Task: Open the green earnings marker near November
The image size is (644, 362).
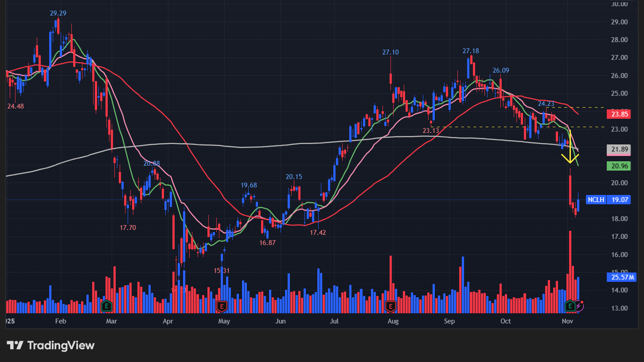Action: click(571, 305)
